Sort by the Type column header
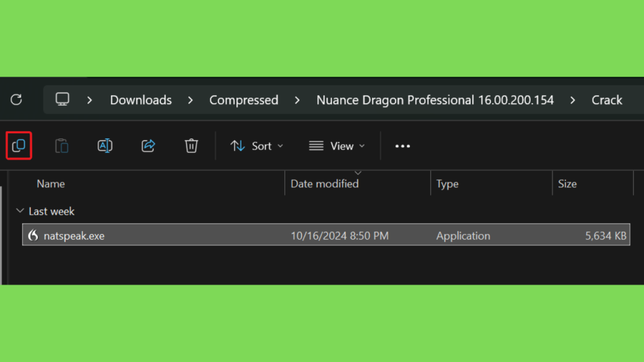 [x=447, y=184]
